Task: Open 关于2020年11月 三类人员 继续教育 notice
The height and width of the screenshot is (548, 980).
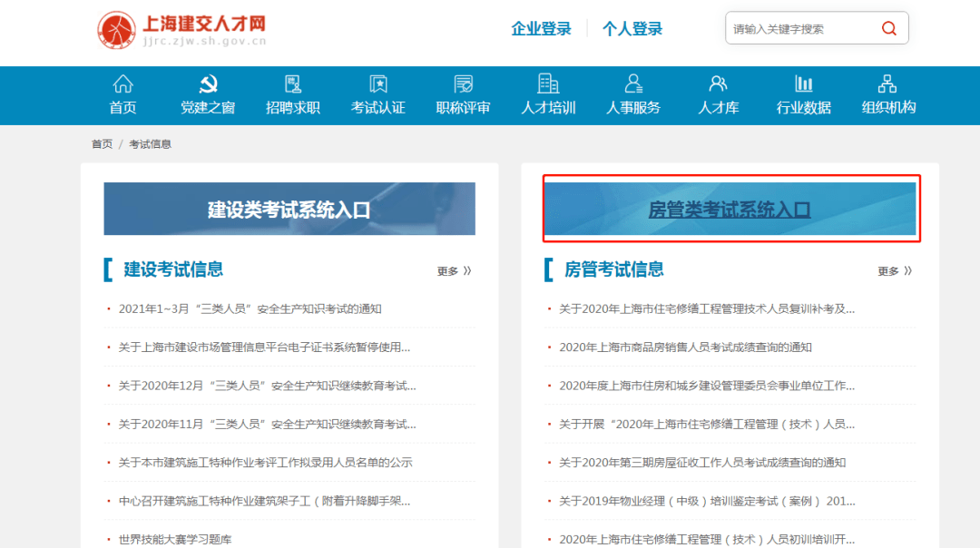Action: coord(267,425)
